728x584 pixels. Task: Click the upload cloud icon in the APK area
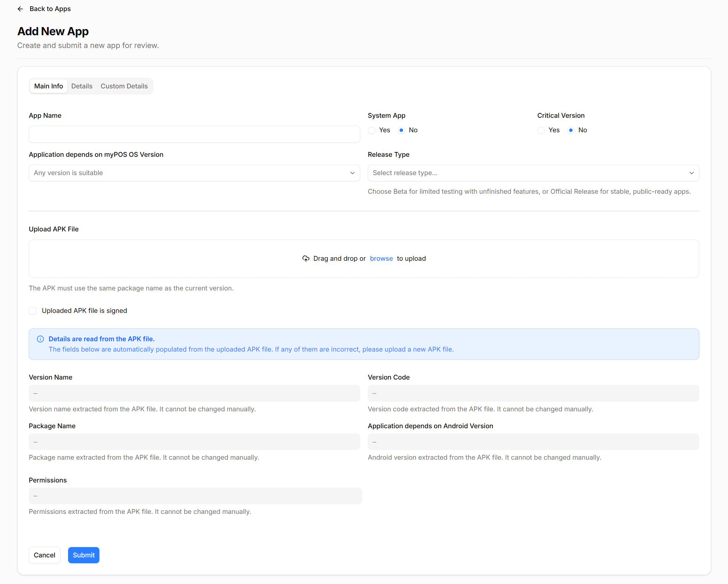306,258
